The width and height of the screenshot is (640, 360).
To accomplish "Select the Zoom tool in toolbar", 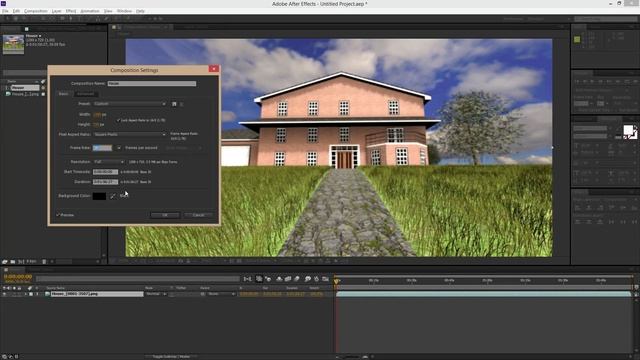I will click(x=24, y=18).
